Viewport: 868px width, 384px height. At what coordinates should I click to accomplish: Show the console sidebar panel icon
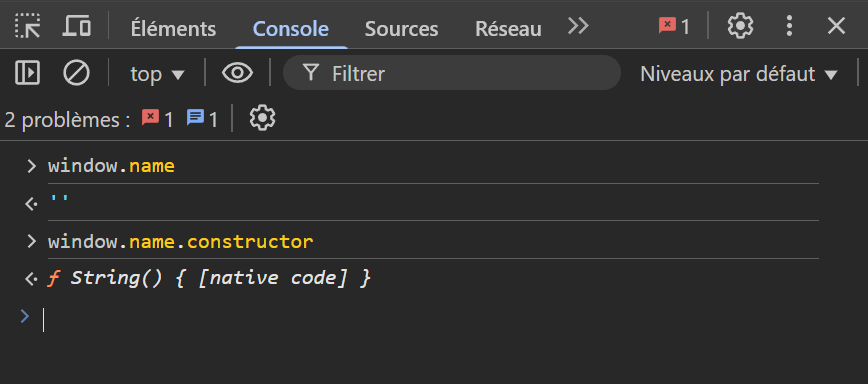pos(27,72)
